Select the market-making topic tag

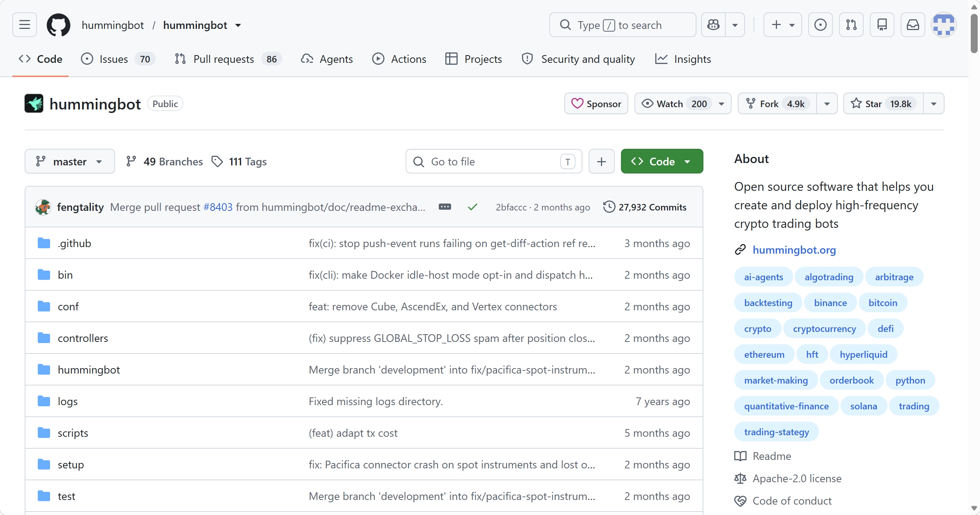coord(776,380)
